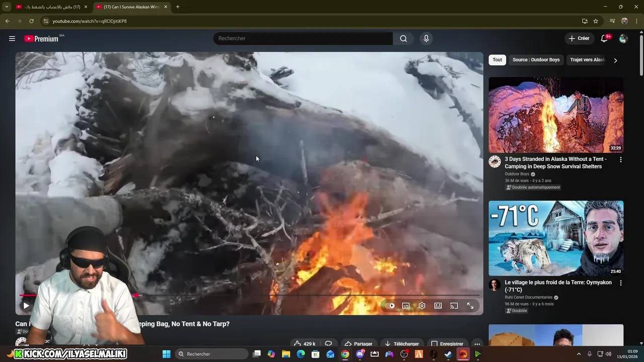
Task: Start voice search with microphone
Action: click(x=426, y=38)
